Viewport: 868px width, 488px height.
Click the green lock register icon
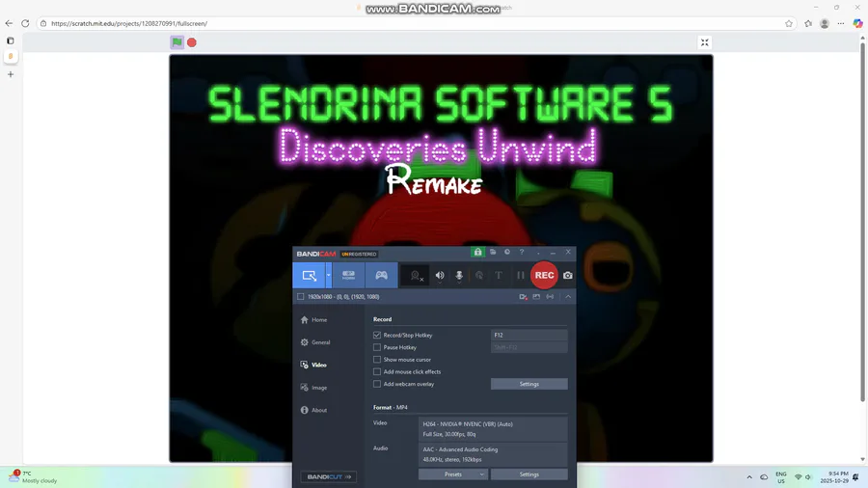pos(477,253)
